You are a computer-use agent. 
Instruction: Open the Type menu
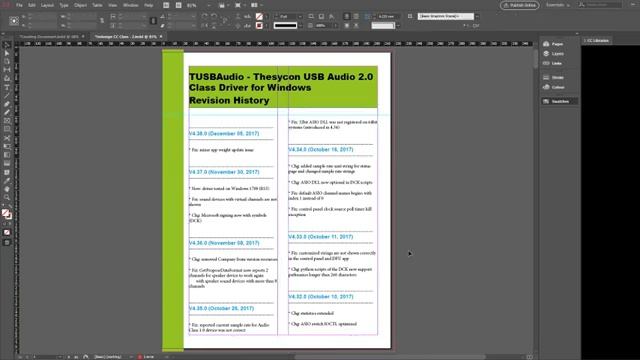click(64, 5)
